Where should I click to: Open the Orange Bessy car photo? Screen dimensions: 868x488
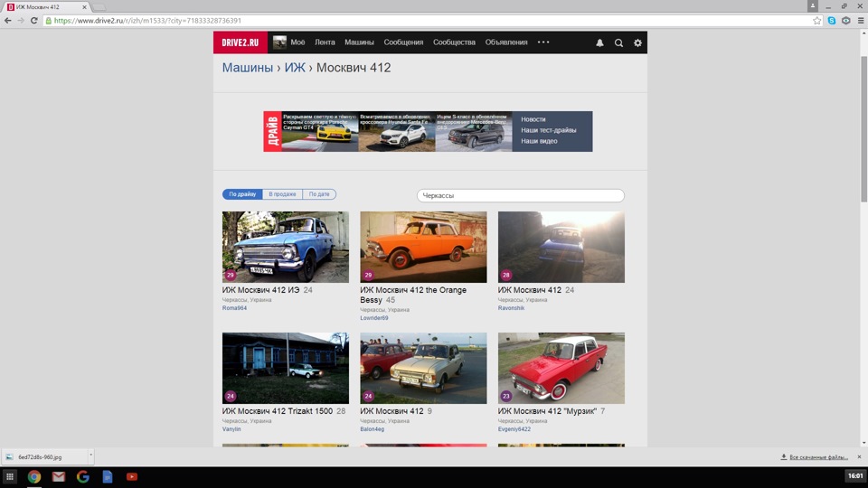[x=423, y=247]
